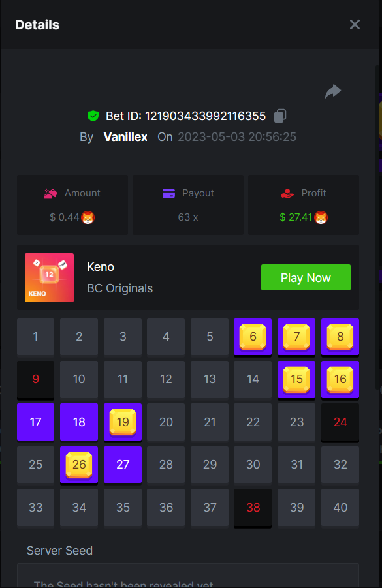Click the Profit hand icon

(287, 194)
